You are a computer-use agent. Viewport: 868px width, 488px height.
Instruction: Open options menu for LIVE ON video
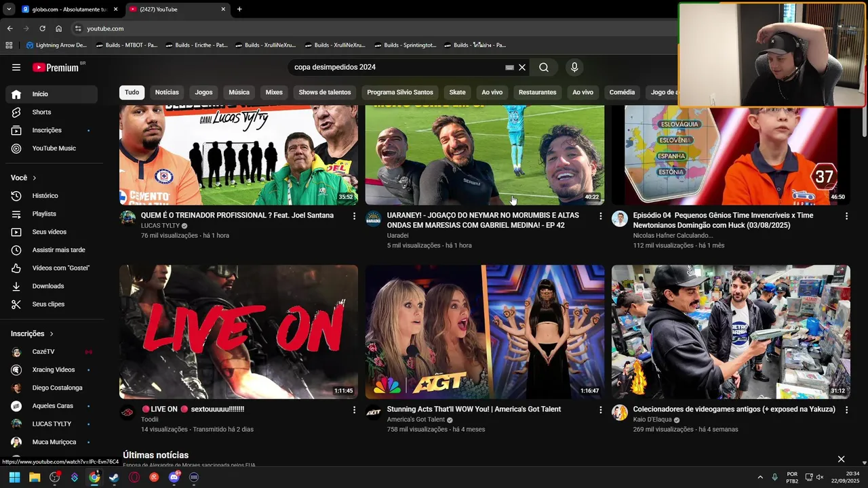point(354,410)
